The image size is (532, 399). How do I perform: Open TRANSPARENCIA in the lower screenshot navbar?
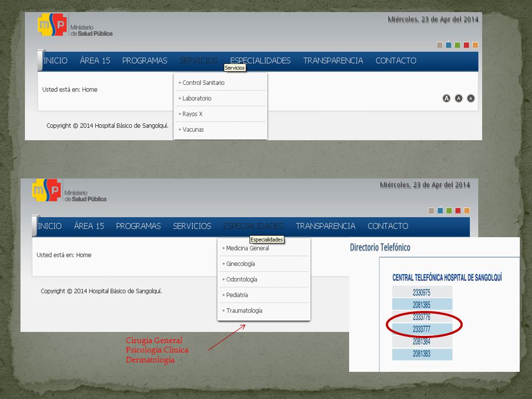click(326, 226)
